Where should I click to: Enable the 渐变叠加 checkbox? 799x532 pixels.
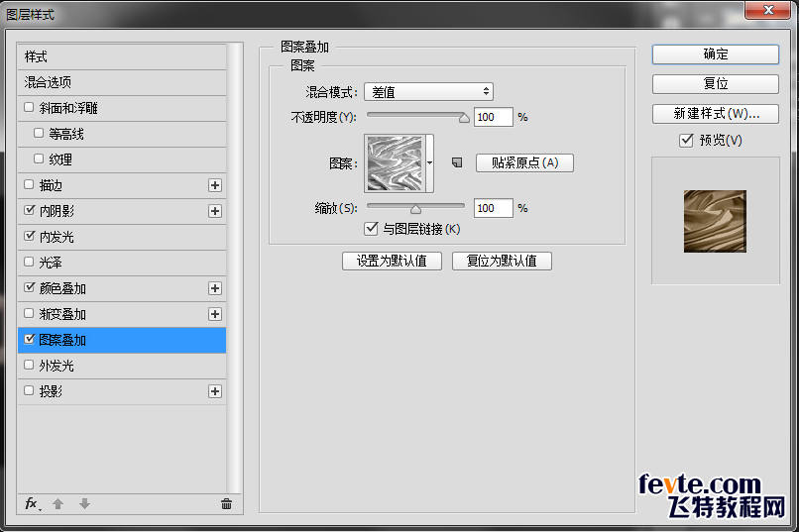point(29,314)
